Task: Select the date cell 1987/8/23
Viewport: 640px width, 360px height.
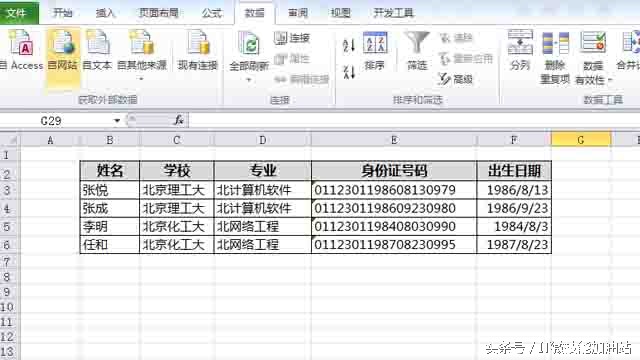Action: [514, 244]
